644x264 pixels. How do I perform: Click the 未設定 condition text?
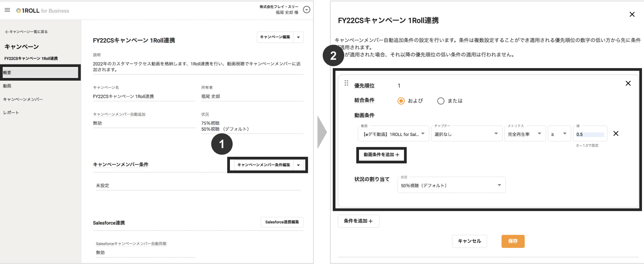(x=103, y=185)
